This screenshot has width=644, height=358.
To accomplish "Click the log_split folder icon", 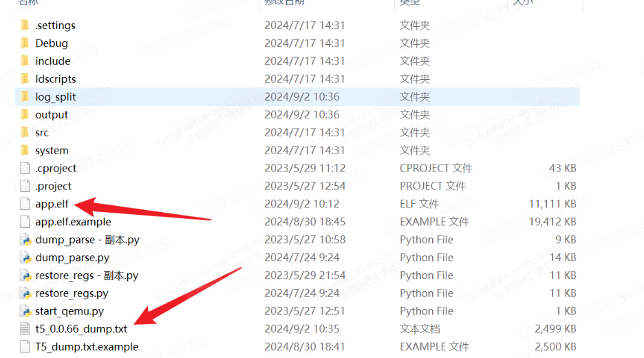I will (x=25, y=97).
